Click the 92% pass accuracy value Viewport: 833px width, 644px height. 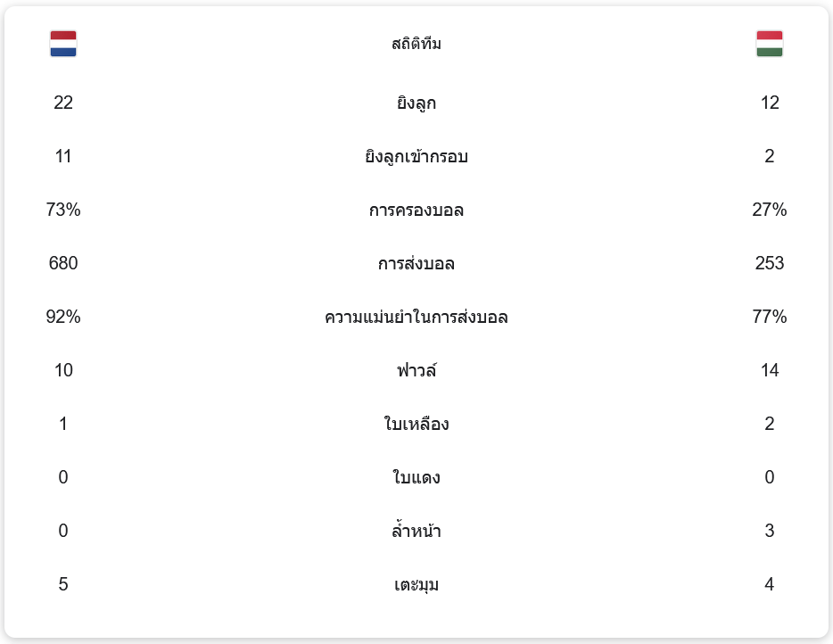[63, 318]
